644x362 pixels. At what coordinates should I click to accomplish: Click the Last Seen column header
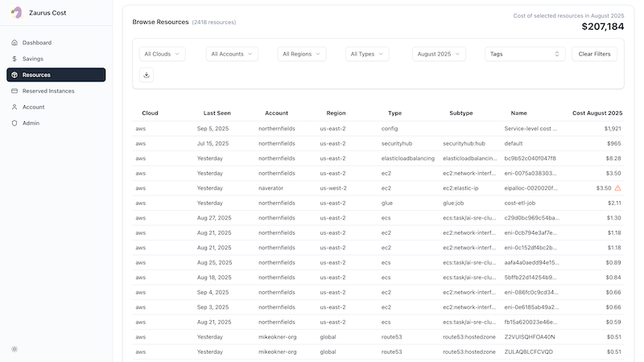tap(217, 113)
